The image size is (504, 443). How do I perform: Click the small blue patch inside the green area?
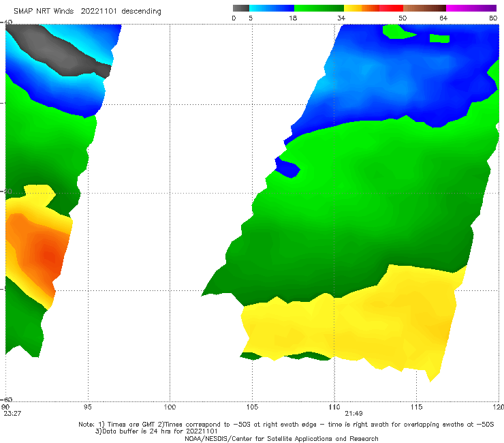pos(287,168)
